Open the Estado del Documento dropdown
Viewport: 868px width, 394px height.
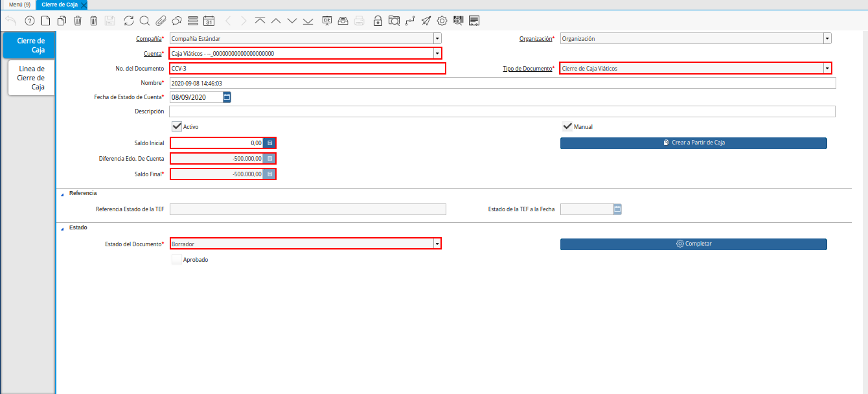click(437, 244)
